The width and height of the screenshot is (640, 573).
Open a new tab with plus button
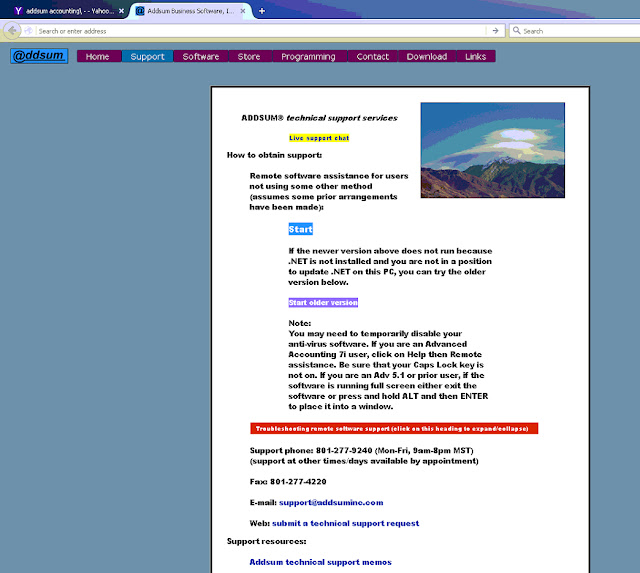262,11
